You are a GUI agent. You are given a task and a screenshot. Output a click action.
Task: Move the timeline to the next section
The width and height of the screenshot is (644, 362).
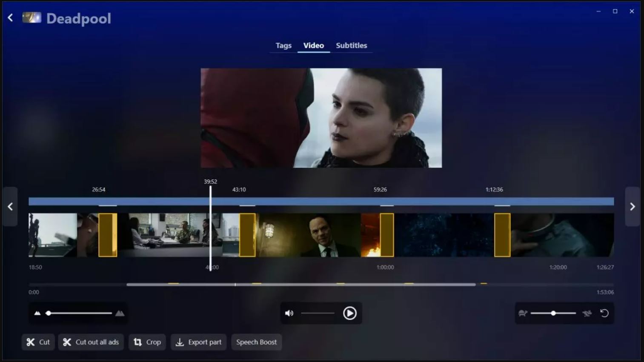[x=633, y=207]
